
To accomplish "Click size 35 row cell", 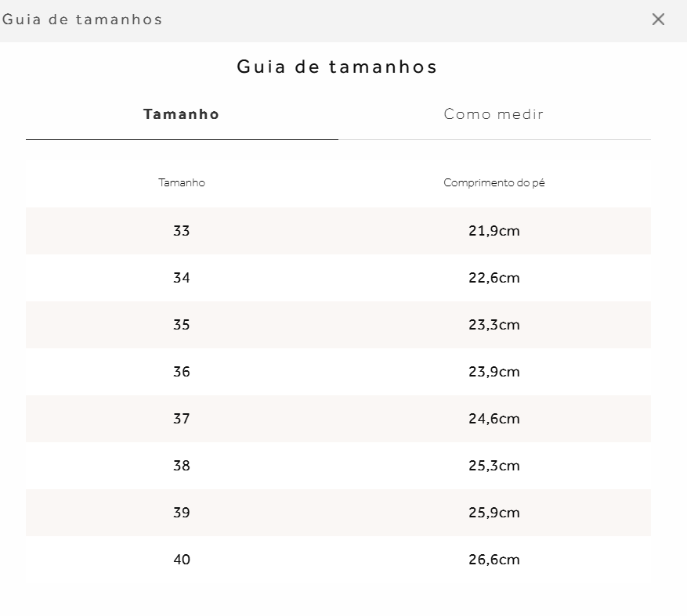I will pyautogui.click(x=182, y=325).
